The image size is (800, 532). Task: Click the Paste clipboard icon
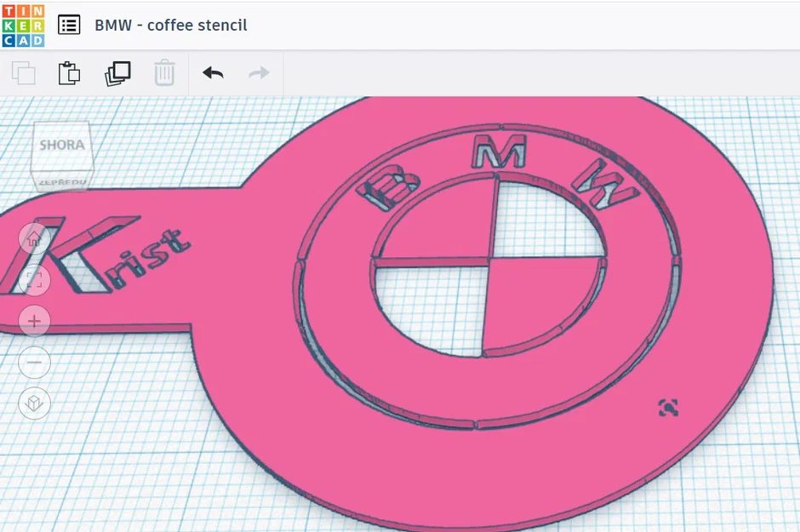point(70,73)
